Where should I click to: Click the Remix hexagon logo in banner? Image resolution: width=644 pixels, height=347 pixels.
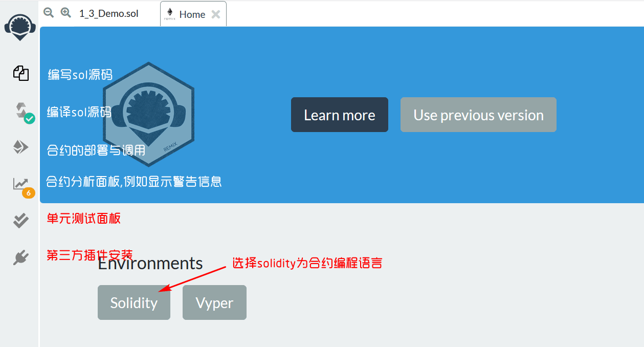pos(148,114)
